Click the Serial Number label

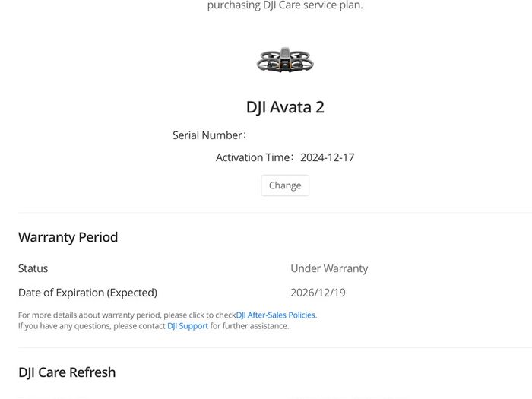[x=209, y=135]
